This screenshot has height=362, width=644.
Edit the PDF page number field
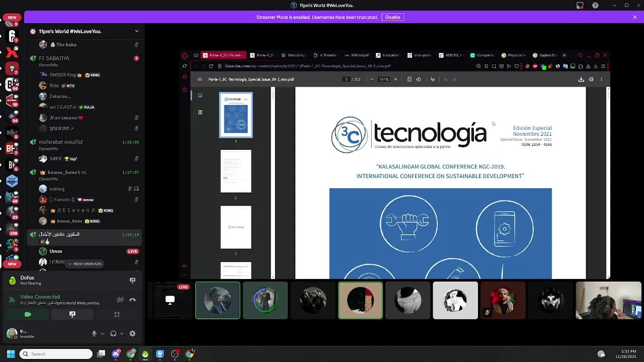coord(346,79)
